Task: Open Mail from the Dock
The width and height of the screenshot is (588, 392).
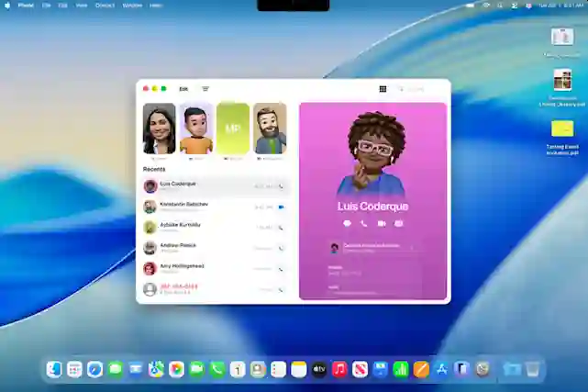Action: (136, 369)
